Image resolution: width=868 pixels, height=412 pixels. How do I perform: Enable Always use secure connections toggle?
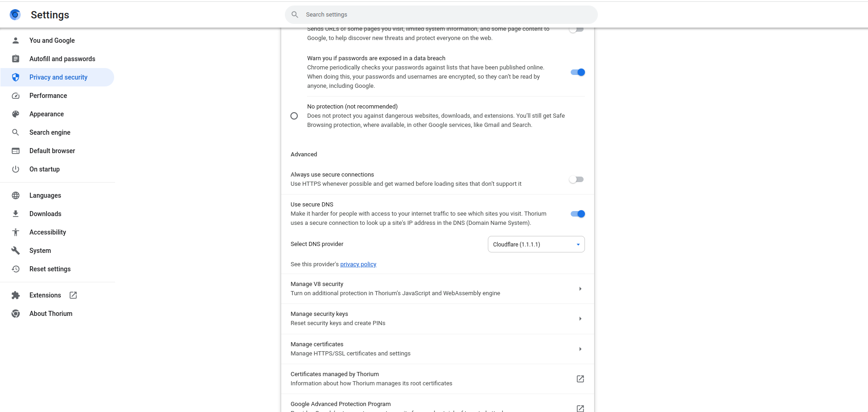(x=576, y=179)
